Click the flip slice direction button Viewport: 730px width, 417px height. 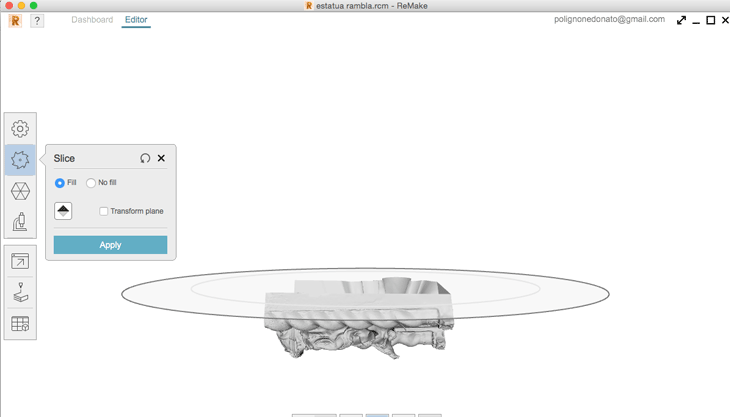click(63, 211)
